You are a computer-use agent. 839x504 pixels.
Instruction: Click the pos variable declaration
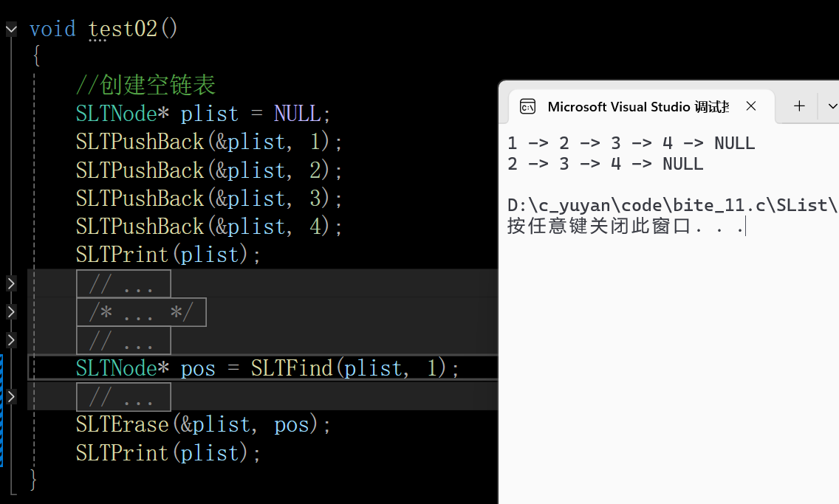pos(198,369)
